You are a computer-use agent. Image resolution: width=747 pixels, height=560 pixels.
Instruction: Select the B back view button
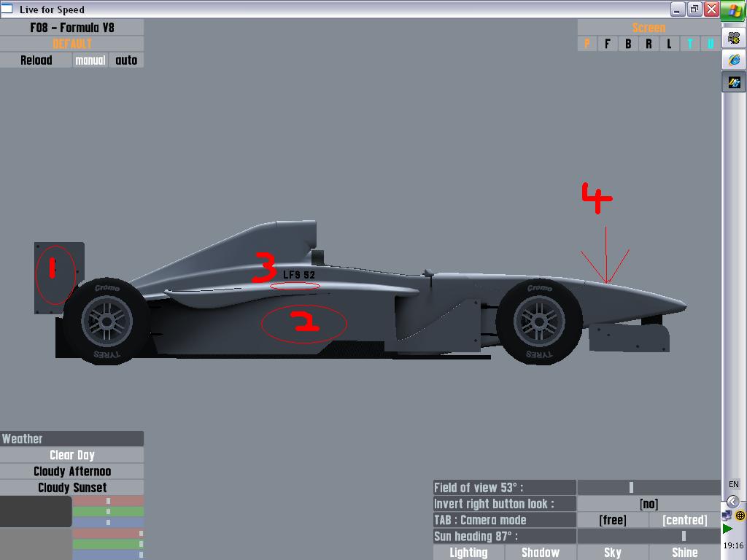[x=628, y=44]
